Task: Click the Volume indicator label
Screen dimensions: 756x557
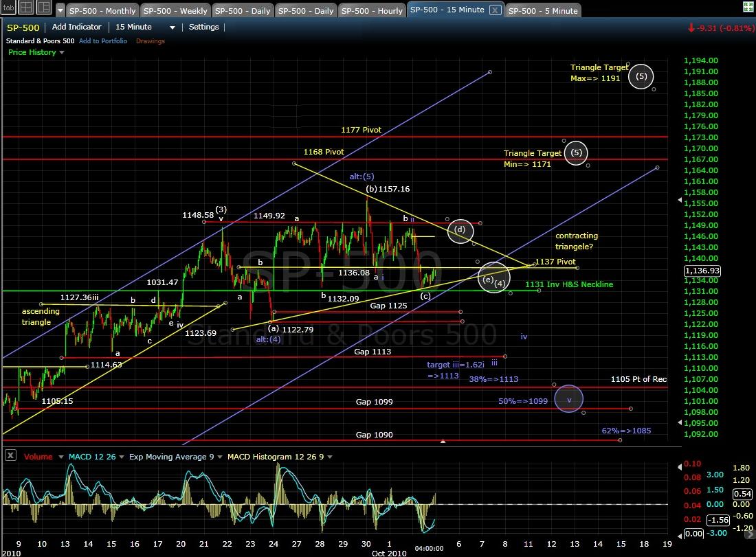Action: pos(38,457)
